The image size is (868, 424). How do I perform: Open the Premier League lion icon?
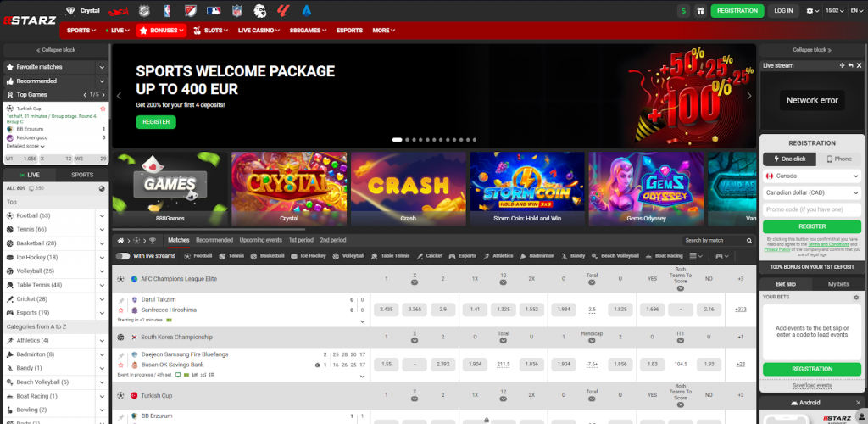click(x=259, y=10)
